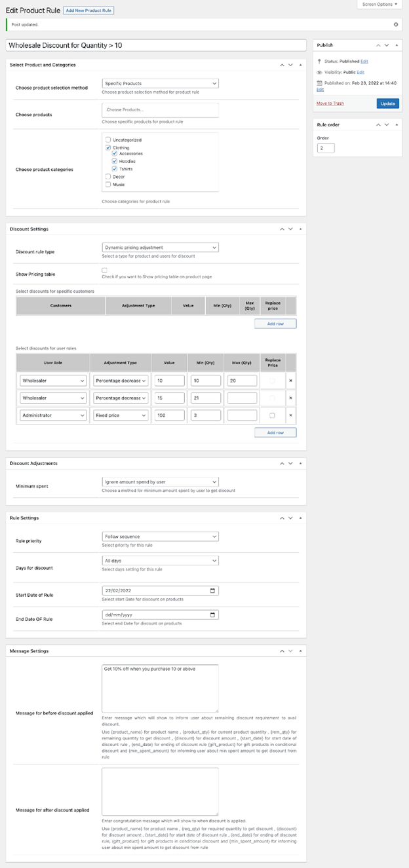Click the Add New Product Rule button
The height and width of the screenshot is (868, 409).
[88, 10]
